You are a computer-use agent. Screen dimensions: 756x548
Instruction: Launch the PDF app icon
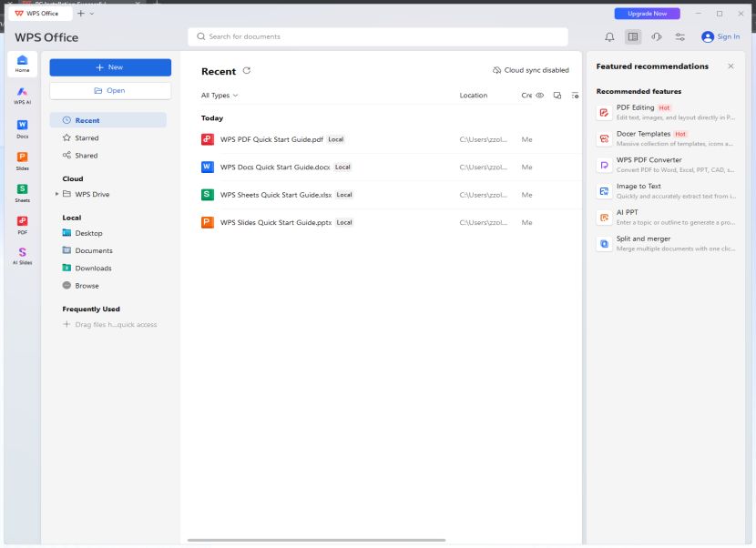click(22, 225)
